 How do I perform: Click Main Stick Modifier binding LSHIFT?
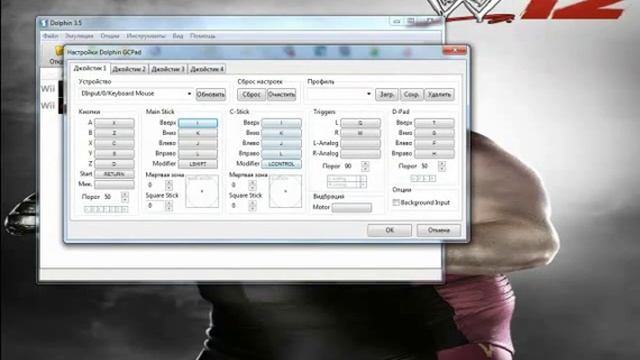198,164
